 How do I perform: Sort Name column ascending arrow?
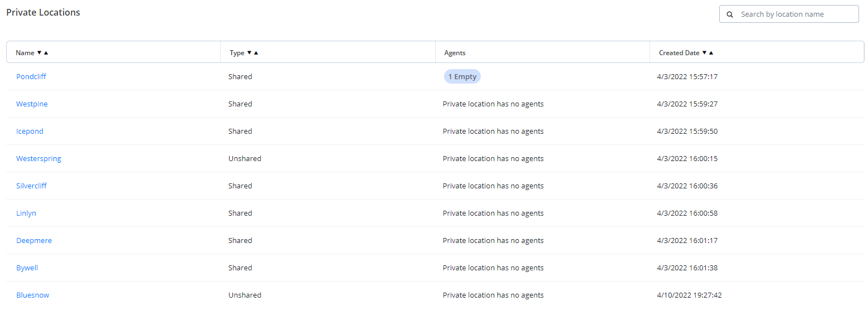point(46,53)
